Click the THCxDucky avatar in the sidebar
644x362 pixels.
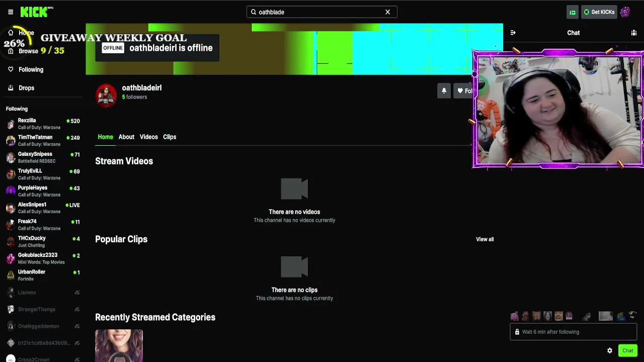[11, 242]
